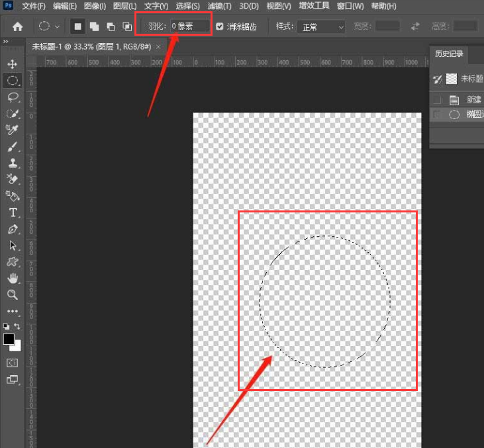Open the 滤镜(T) filter menu
The width and height of the screenshot is (484, 448).
pyautogui.click(x=219, y=6)
